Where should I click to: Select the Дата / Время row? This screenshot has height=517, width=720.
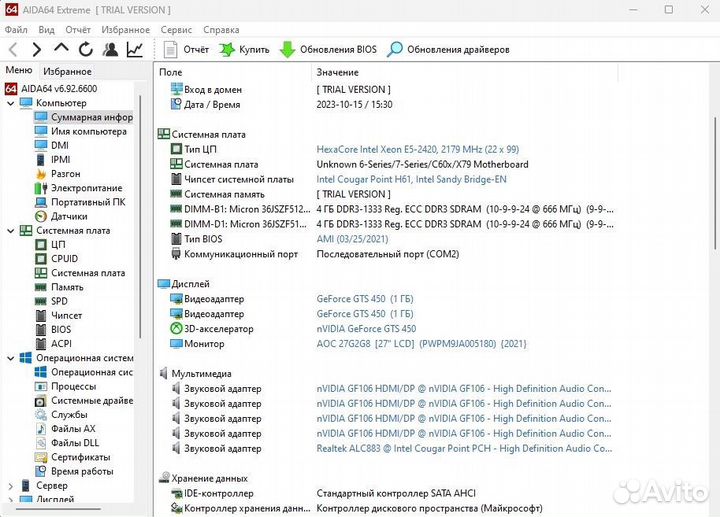[x=205, y=105]
